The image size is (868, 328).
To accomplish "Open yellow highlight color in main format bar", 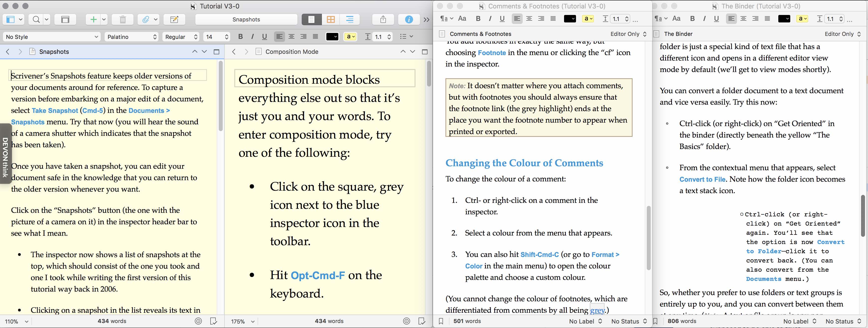I will point(350,36).
